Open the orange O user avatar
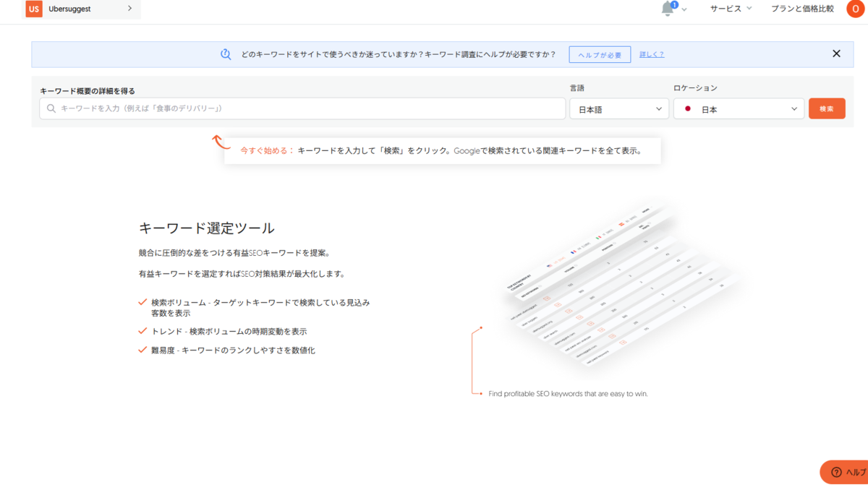 click(x=856, y=9)
